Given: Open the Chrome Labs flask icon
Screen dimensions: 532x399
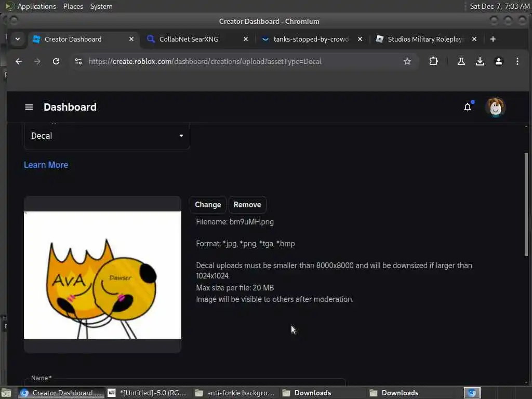Looking at the screenshot, I should 461,61.
